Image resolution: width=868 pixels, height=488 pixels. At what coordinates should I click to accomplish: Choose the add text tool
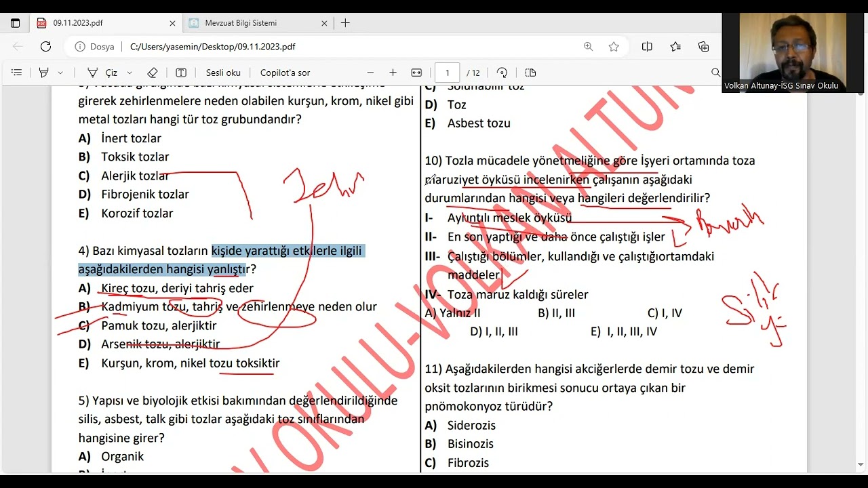(x=181, y=73)
